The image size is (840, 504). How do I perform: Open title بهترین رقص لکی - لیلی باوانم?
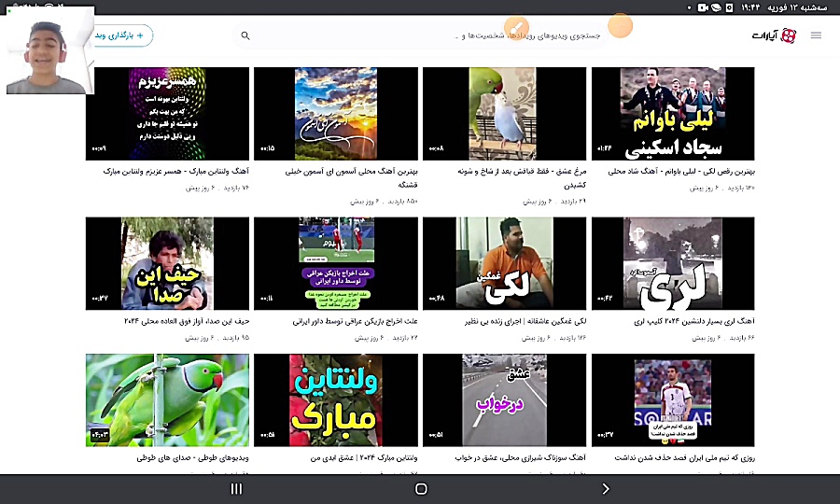[x=681, y=172]
